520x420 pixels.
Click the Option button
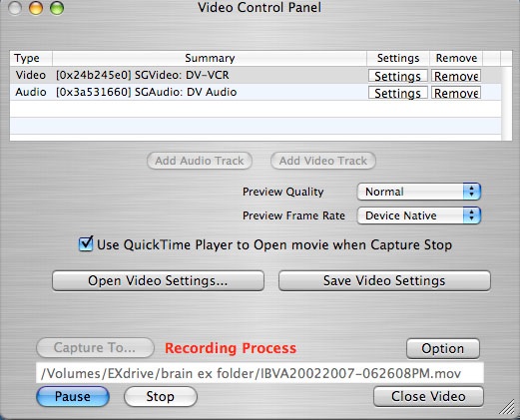point(443,348)
